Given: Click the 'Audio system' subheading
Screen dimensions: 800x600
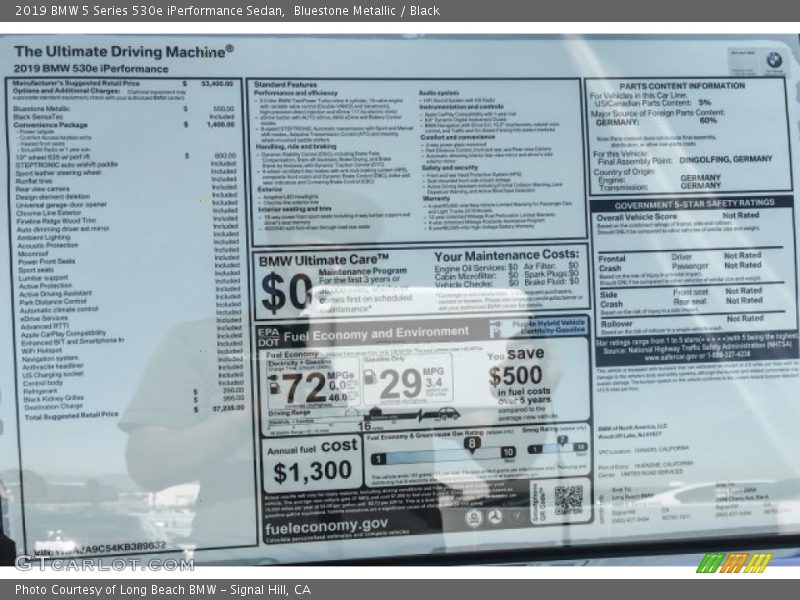Looking at the screenshot, I should coord(439,93).
